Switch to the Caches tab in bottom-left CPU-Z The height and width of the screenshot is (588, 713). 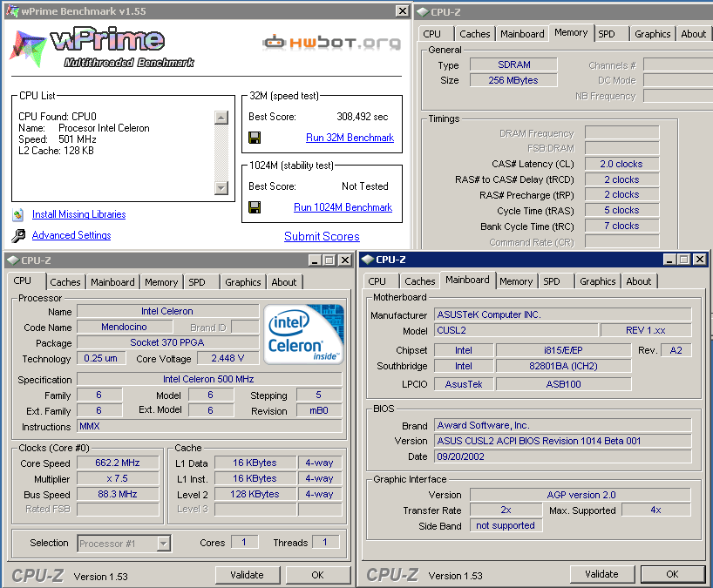pyautogui.click(x=65, y=282)
